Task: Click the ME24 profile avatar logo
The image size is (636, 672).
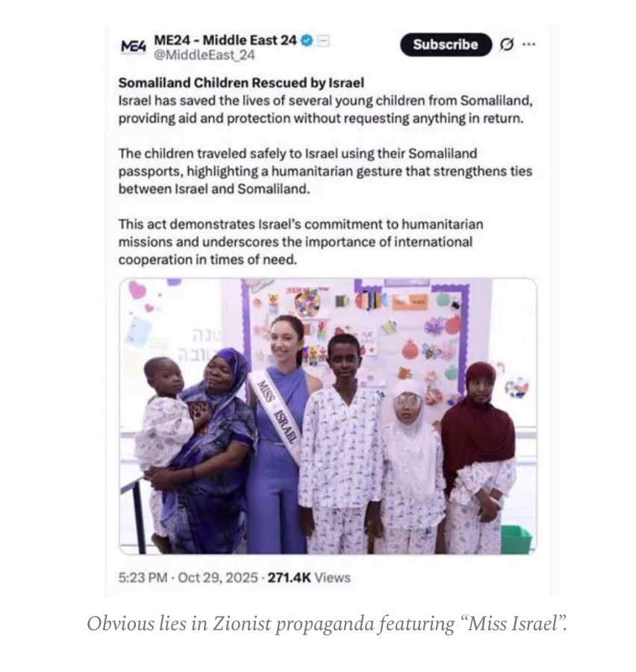Action: coord(132,45)
